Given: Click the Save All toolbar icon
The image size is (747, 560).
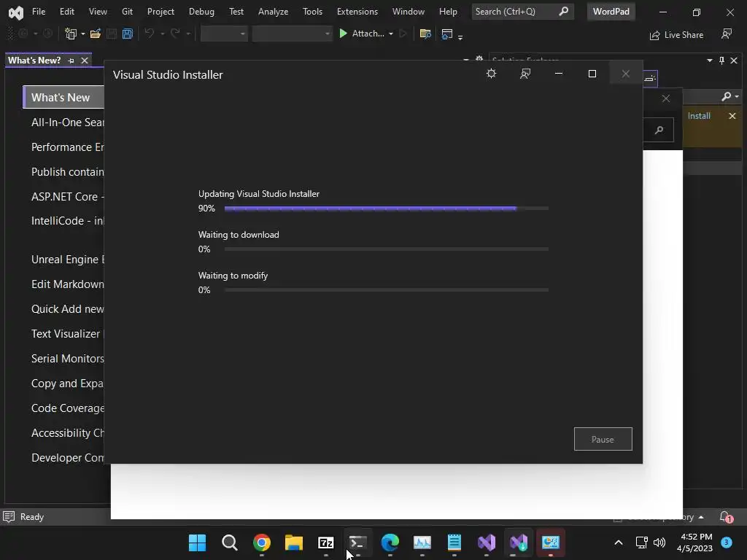Looking at the screenshot, I should [127, 34].
